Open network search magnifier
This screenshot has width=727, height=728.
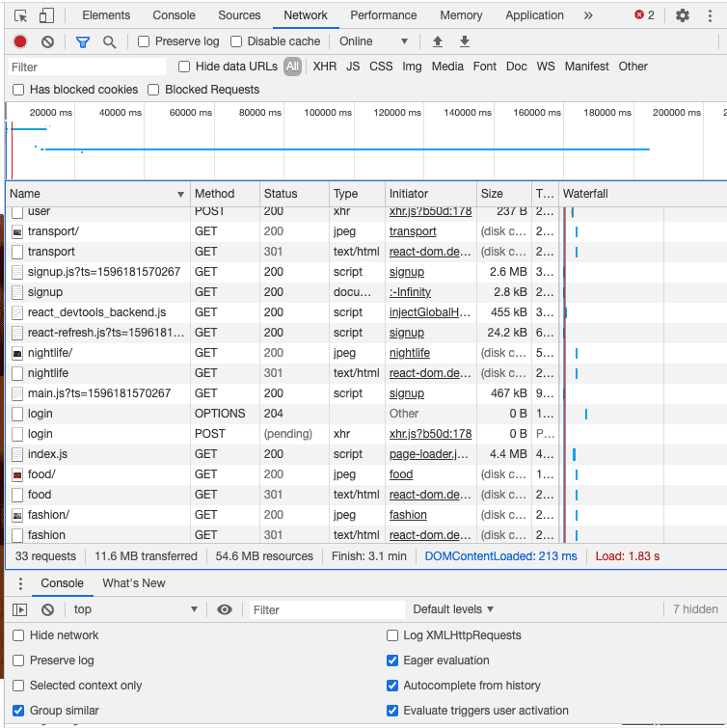coord(109,41)
